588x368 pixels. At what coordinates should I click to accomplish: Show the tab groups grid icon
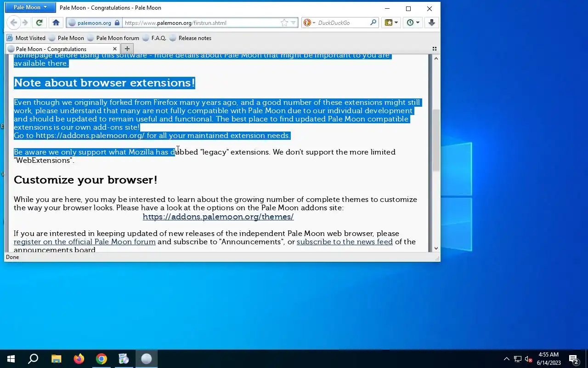click(434, 49)
